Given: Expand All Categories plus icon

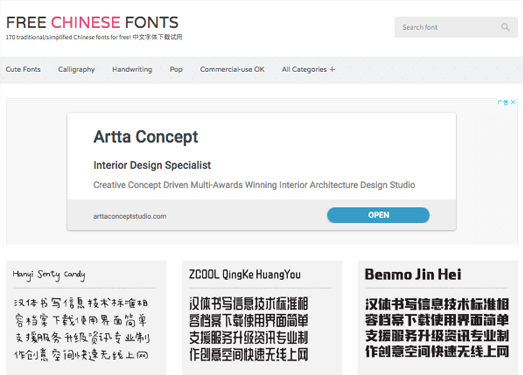Looking at the screenshot, I should click(x=332, y=69).
